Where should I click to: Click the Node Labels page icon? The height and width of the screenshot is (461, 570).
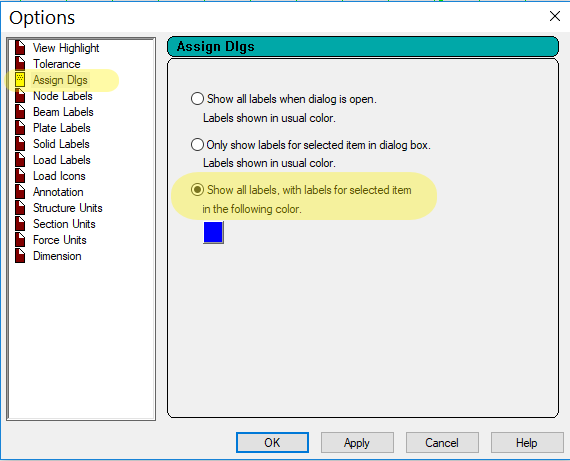pyautogui.click(x=20, y=96)
